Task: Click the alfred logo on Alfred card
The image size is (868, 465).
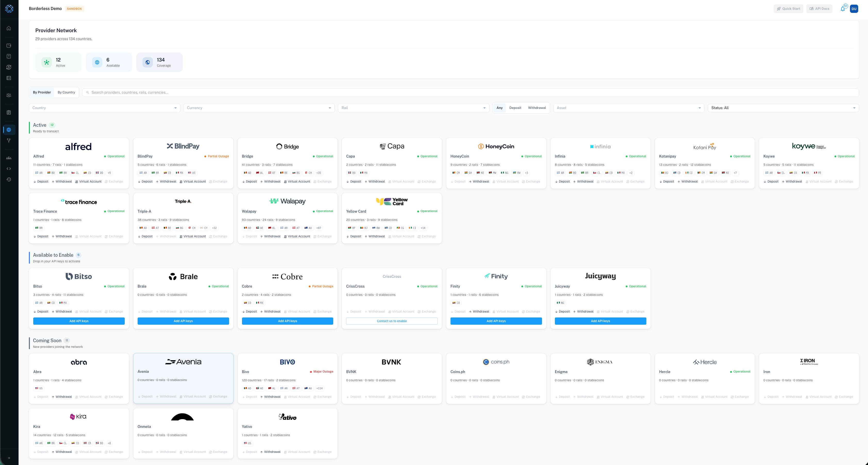Action: [x=79, y=147]
